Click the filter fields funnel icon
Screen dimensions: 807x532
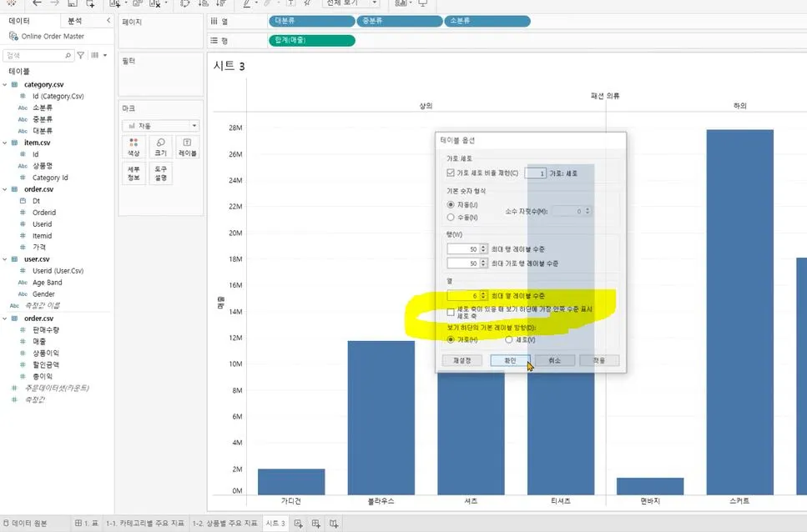click(x=81, y=55)
